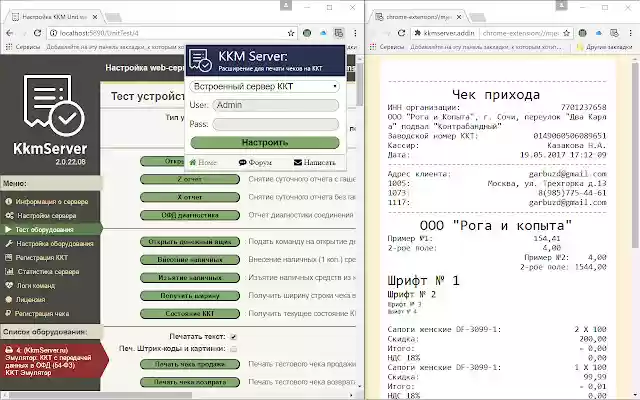Click the KKM Server extension icon in left browser toolbar

(x=339, y=32)
